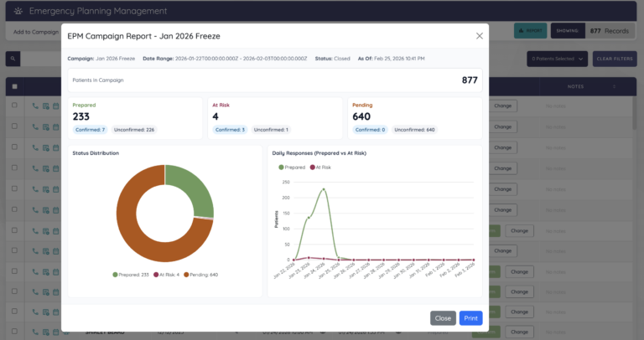Click the Close button in the report footer
Screen dimensions: 644x340
click(443, 318)
